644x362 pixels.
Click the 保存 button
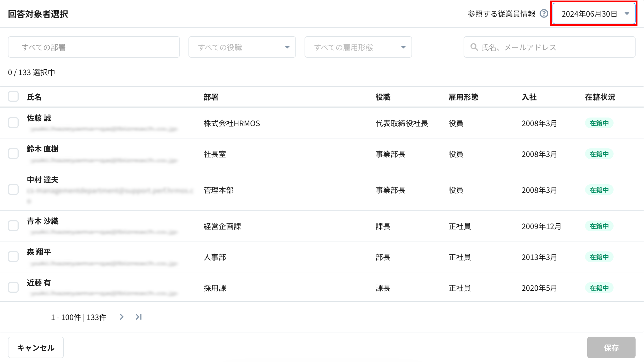[611, 347]
